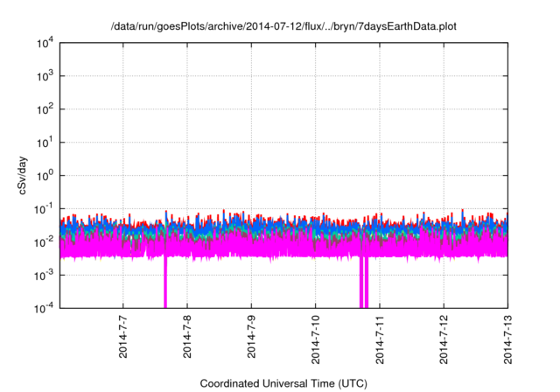Select the 2014-7-10 date tick label

315,339
